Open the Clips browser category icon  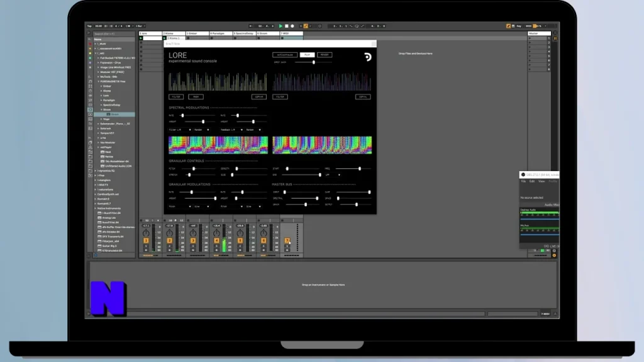pyautogui.click(x=90, y=114)
